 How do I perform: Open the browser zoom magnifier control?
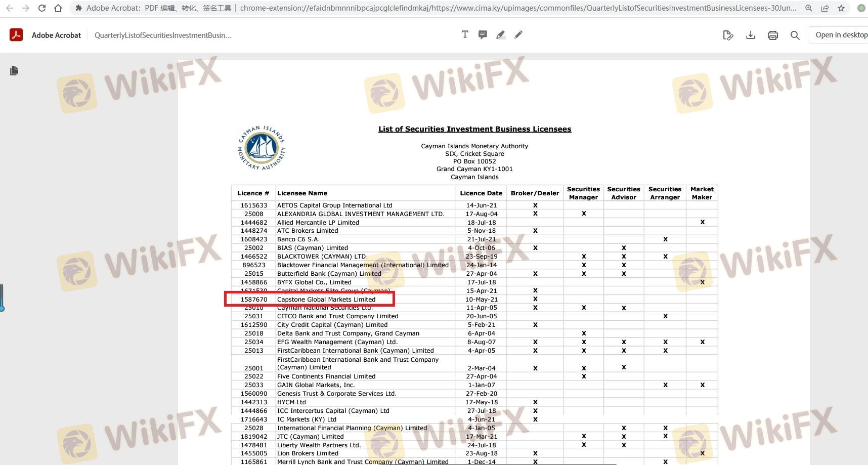tap(809, 8)
